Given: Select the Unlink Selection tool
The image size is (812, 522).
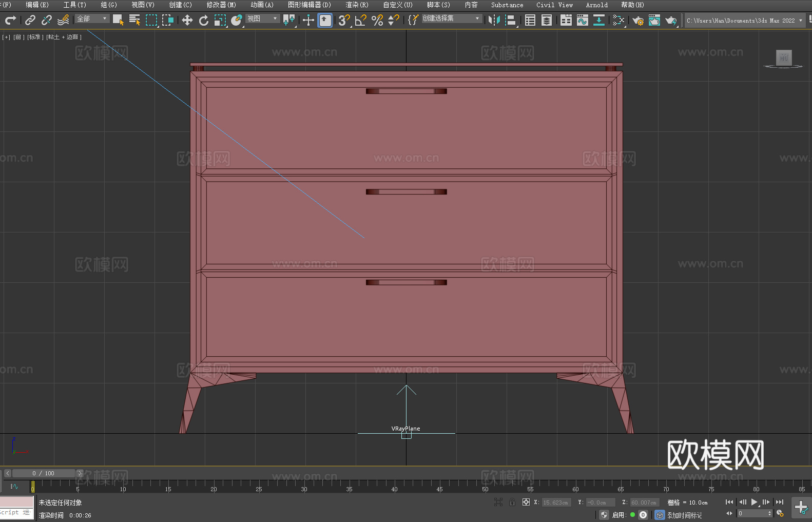Looking at the screenshot, I should pos(47,20).
